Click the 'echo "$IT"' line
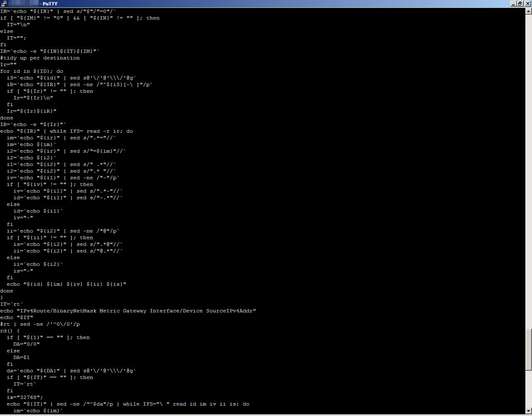 [17, 317]
